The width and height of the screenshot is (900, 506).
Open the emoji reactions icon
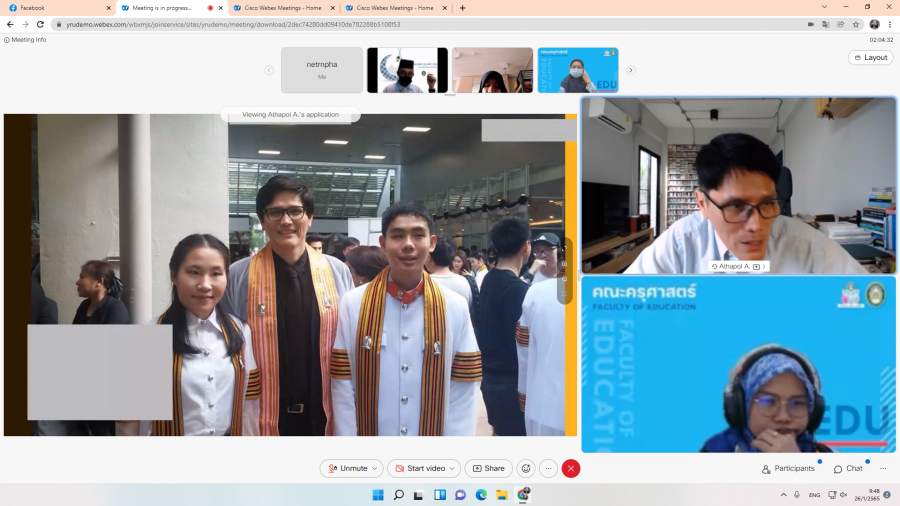pos(526,468)
